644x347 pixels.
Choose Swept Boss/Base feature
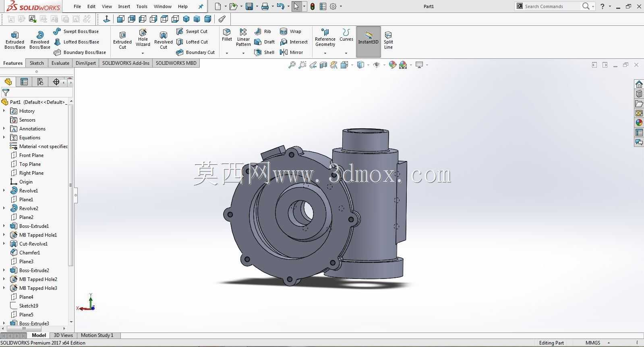coord(76,31)
